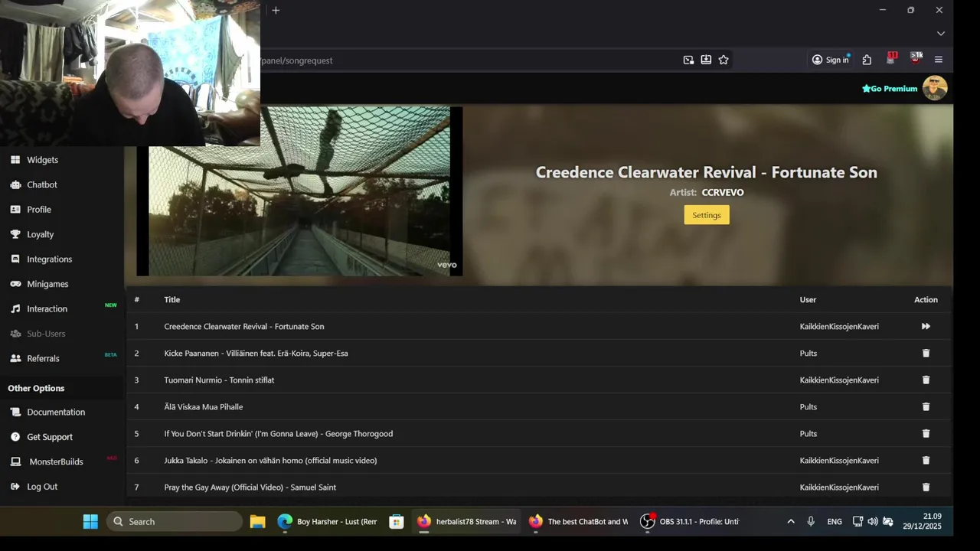The height and width of the screenshot is (551, 980).
Task: Click the red extension icon with badge
Action: [891, 58]
